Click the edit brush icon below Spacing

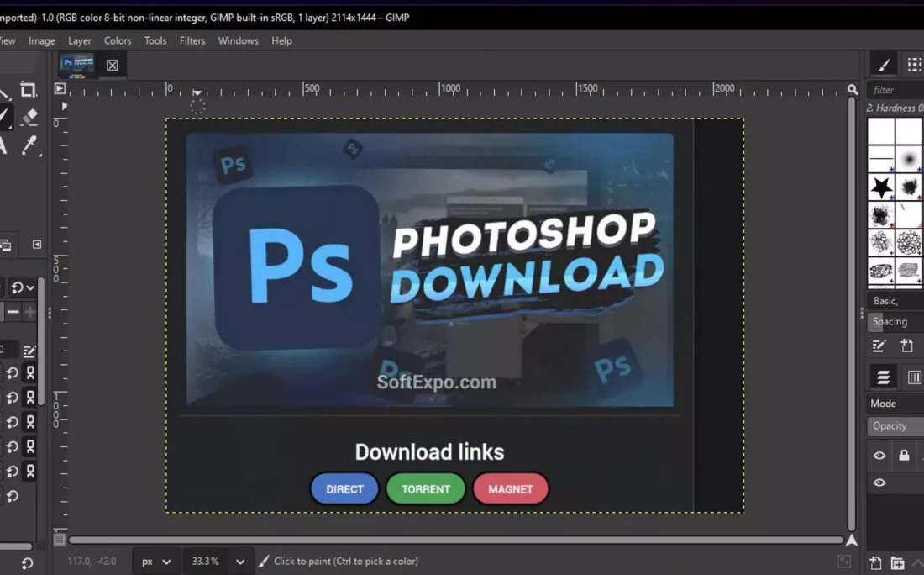[x=879, y=346]
